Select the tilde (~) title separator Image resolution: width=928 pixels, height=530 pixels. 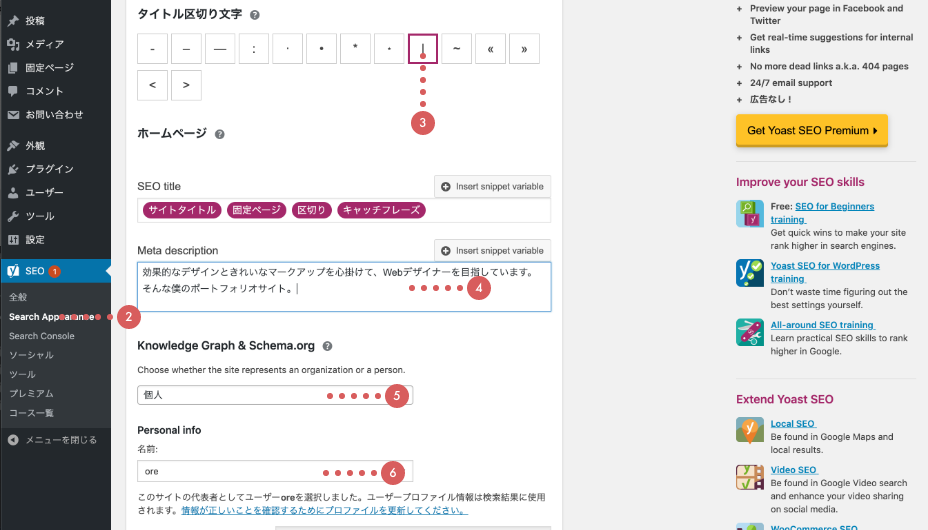tap(456, 48)
